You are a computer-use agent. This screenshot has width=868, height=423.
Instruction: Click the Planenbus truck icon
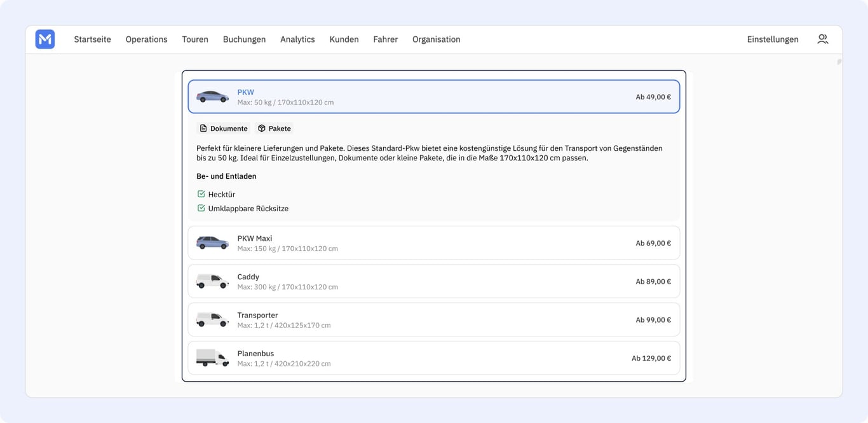212,357
